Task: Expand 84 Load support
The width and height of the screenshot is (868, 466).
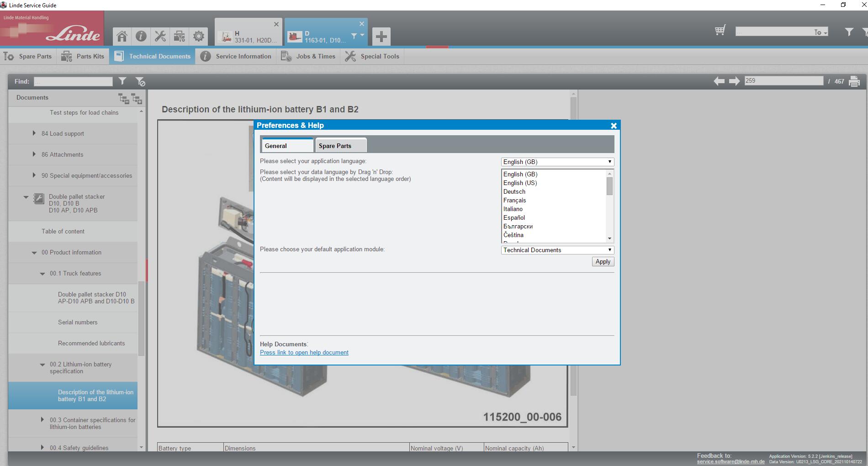Action: [x=34, y=133]
